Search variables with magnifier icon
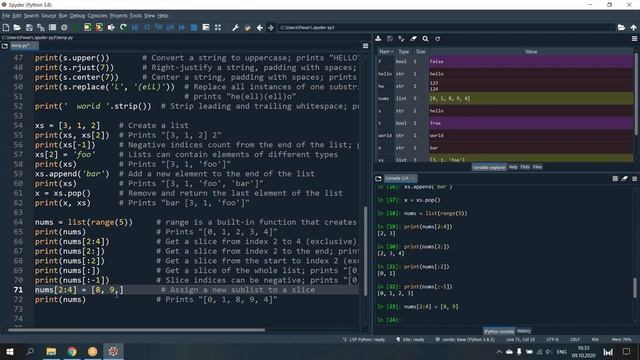Viewport: 640px width, 360px height. [x=425, y=38]
